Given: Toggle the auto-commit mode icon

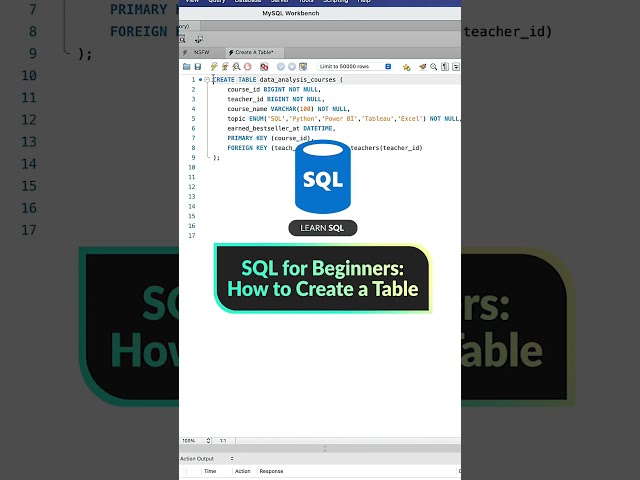Looking at the screenshot, I should [303, 67].
